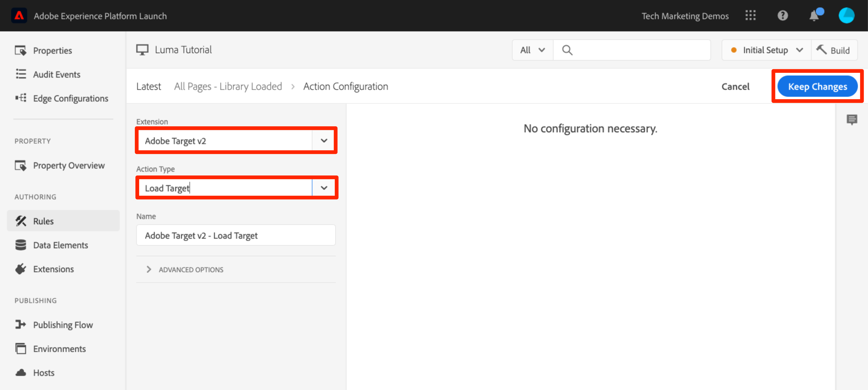Click the Build hammer button
Screen dimensions: 868x390
click(x=834, y=50)
